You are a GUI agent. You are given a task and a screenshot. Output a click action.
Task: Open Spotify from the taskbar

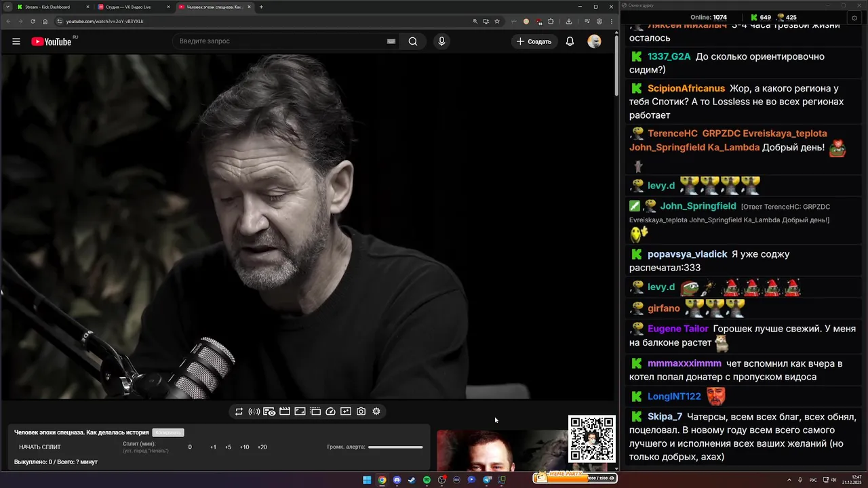pos(427,480)
